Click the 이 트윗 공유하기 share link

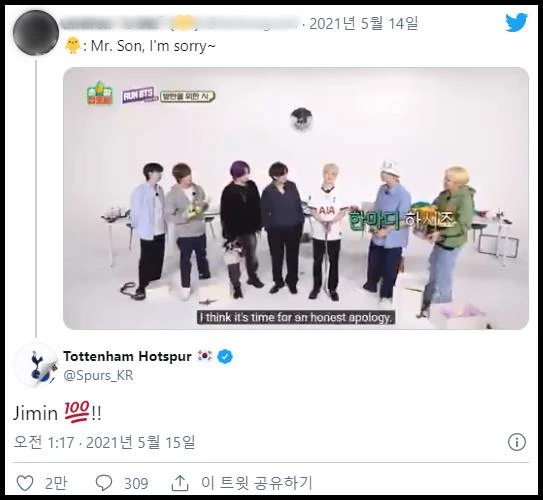point(257,483)
